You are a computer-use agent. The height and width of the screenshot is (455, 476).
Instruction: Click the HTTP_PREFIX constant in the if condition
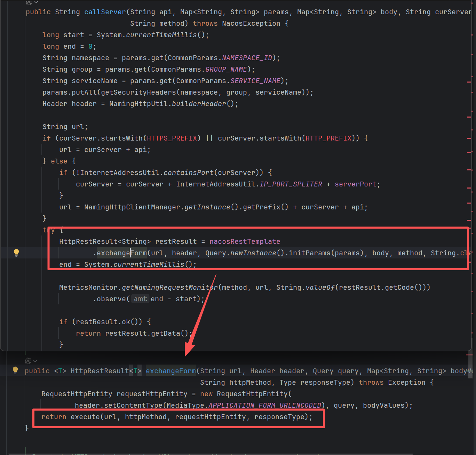[328, 138]
